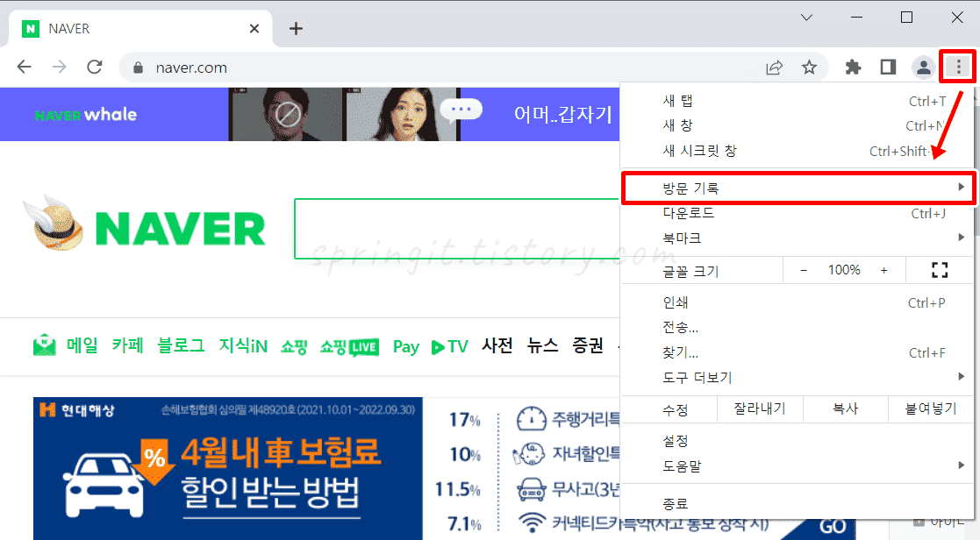
Task: Open the profile avatar icon
Action: pos(923,67)
